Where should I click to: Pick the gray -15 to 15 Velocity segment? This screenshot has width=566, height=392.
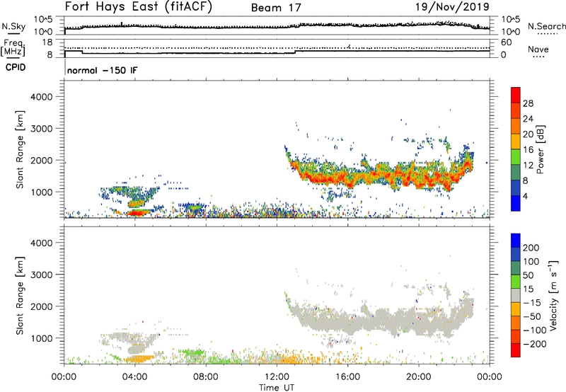click(x=516, y=295)
